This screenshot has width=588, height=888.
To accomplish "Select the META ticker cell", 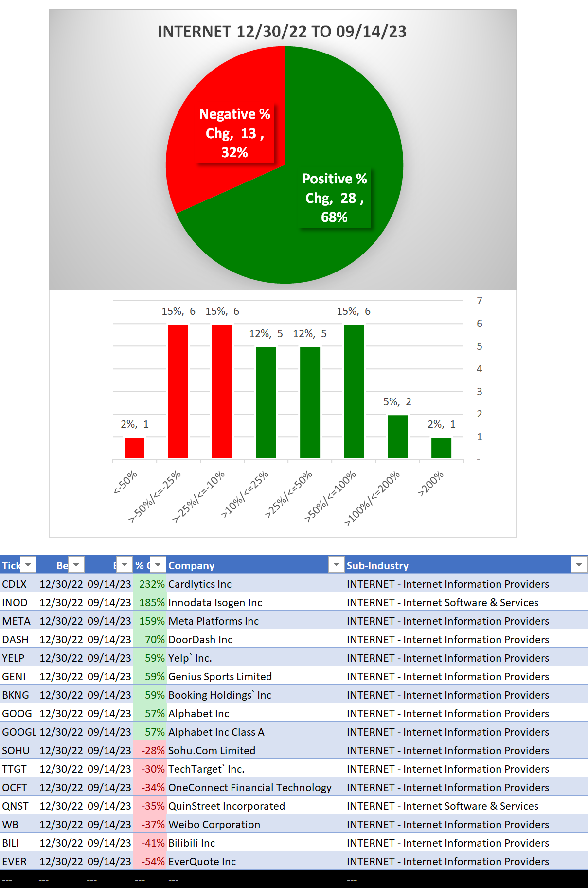I will pos(19,621).
